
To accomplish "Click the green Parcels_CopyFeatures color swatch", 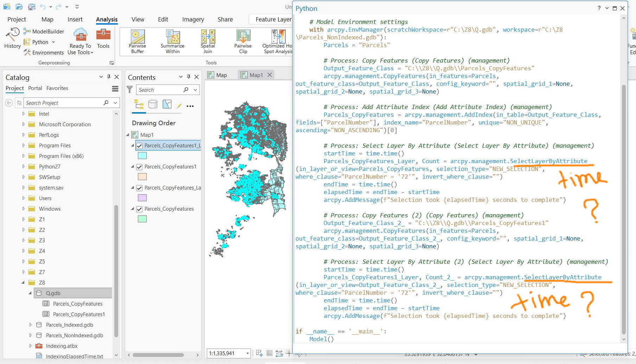I will point(142,219).
